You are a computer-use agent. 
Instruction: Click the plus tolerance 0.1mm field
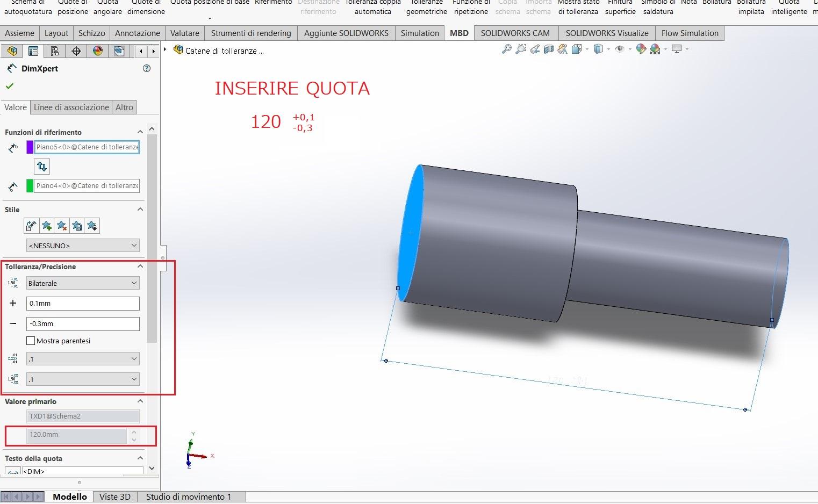(x=83, y=303)
